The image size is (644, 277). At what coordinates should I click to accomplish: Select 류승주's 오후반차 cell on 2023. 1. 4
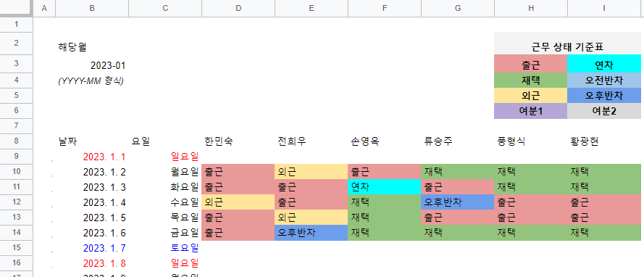pyautogui.click(x=458, y=202)
